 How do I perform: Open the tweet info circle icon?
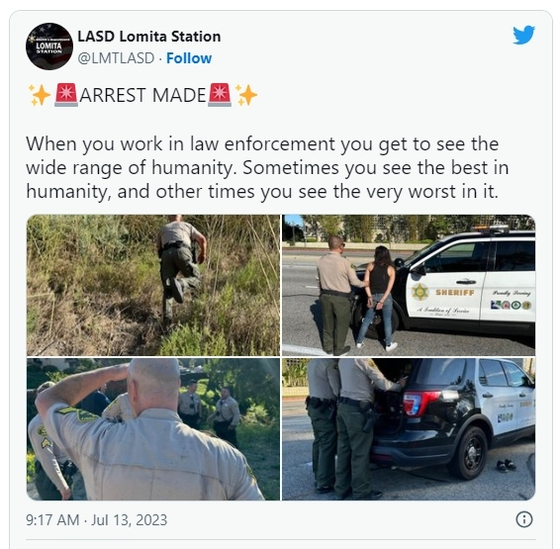pos(524,519)
